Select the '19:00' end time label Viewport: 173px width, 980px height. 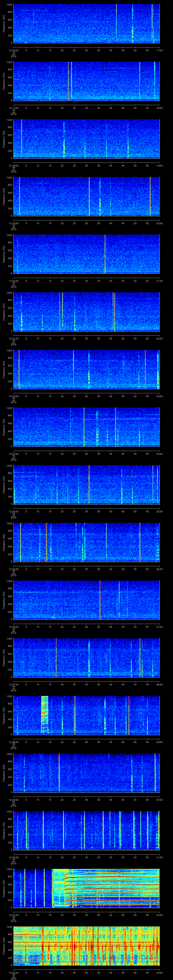159,165
